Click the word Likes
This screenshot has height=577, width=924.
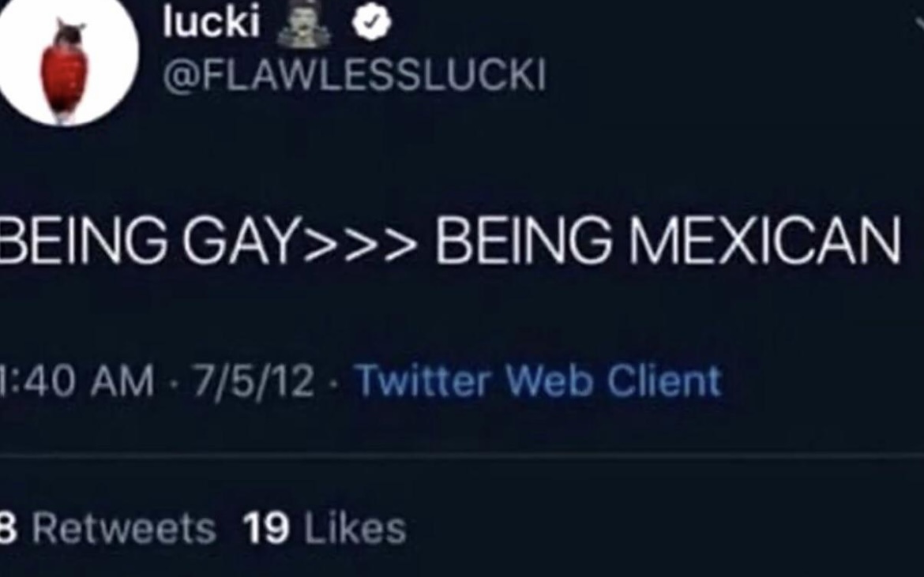[355, 527]
